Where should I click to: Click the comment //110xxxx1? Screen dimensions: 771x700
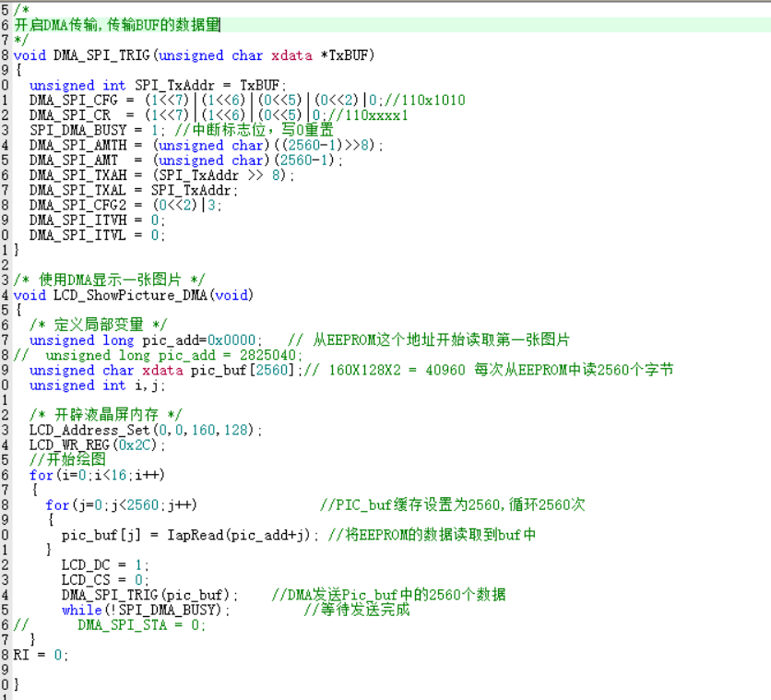pyautogui.click(x=367, y=115)
